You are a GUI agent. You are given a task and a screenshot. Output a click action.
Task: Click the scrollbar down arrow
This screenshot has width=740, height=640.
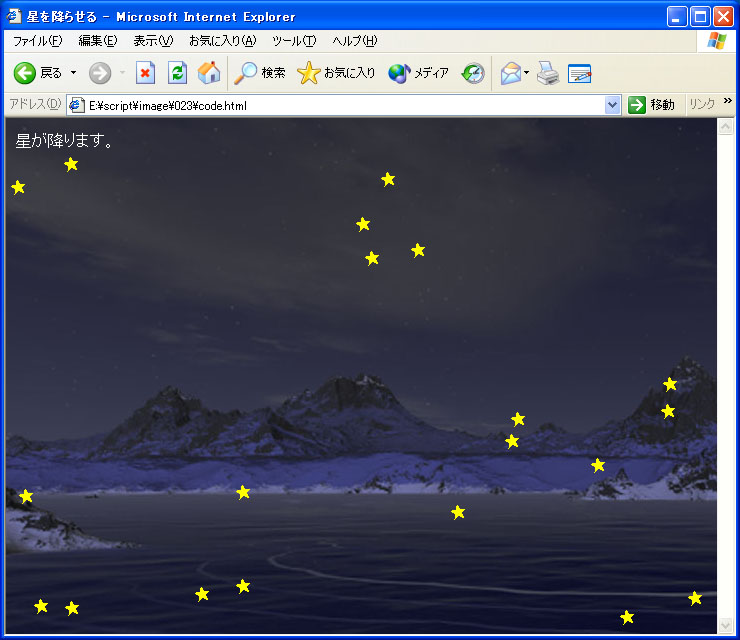[725, 625]
